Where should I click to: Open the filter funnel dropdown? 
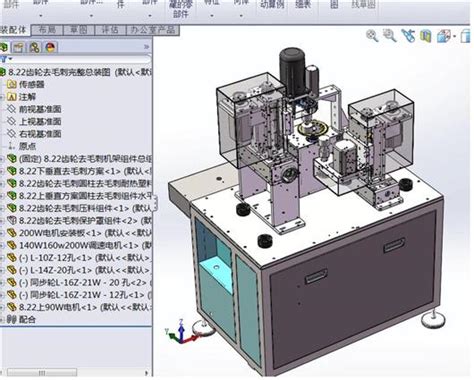(6, 59)
